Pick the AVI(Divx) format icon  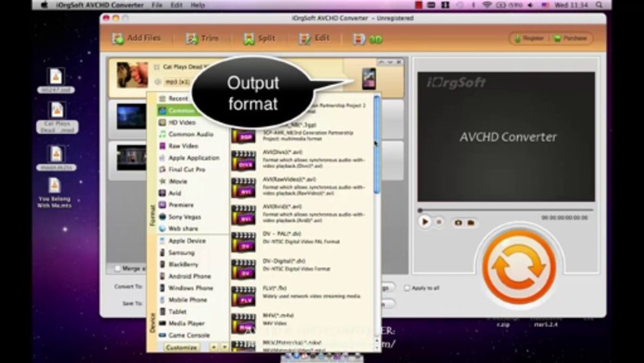pos(244,161)
